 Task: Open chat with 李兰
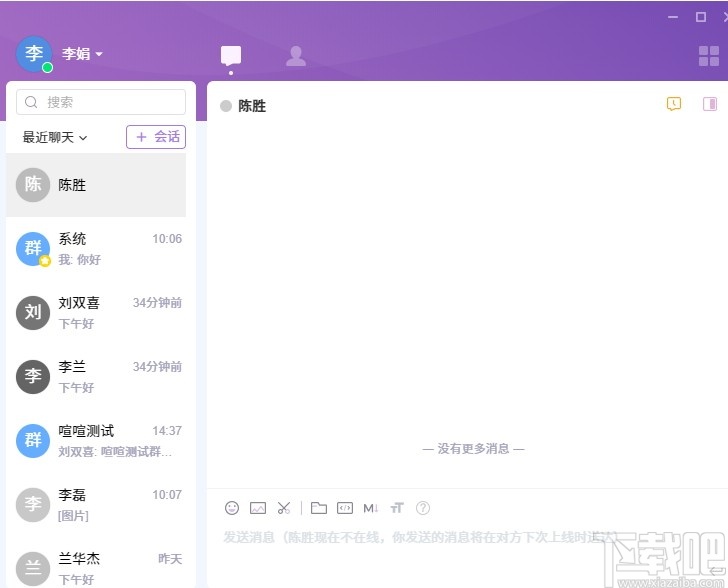(96, 377)
